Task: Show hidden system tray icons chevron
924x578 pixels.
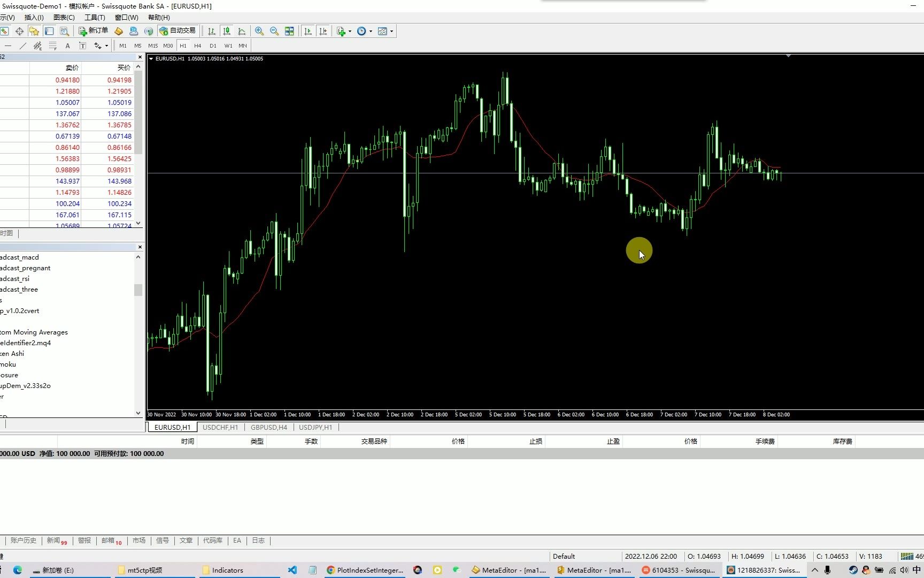Action: [x=814, y=570]
